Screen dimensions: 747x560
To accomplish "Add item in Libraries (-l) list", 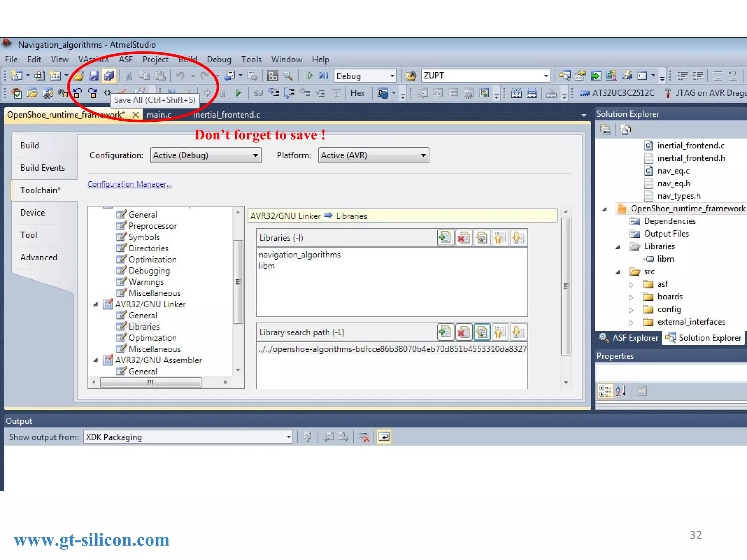I will (445, 238).
